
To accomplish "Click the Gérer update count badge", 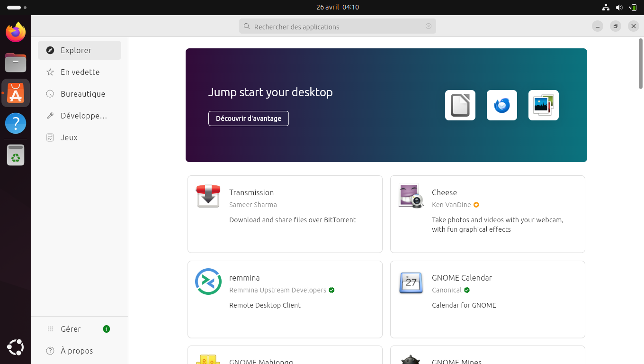I will pos(107,329).
